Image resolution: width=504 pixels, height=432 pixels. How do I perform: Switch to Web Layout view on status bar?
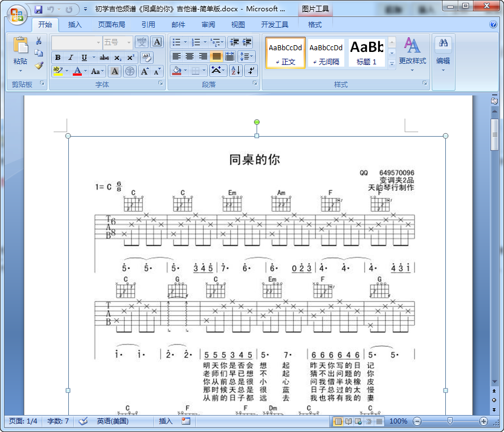point(358,421)
